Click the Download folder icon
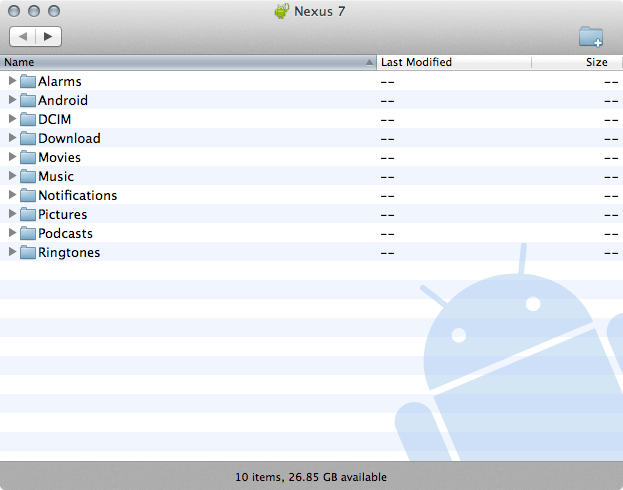 click(28, 138)
